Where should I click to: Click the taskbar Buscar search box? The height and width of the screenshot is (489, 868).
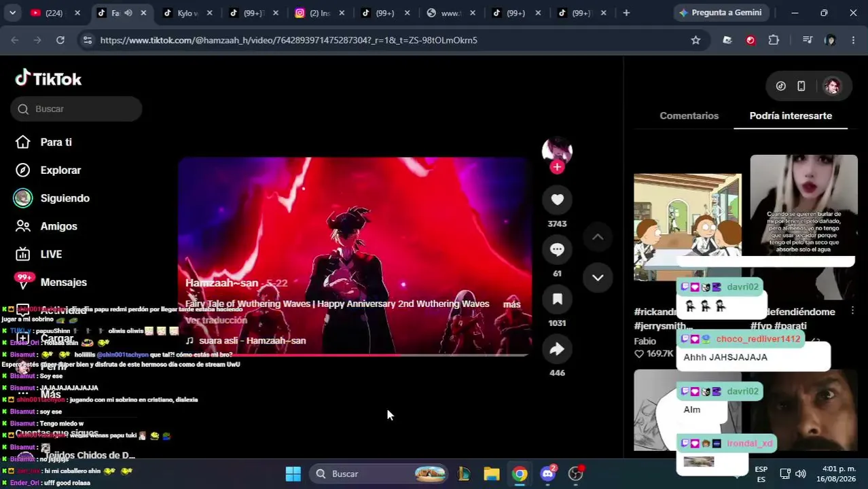[x=379, y=474]
